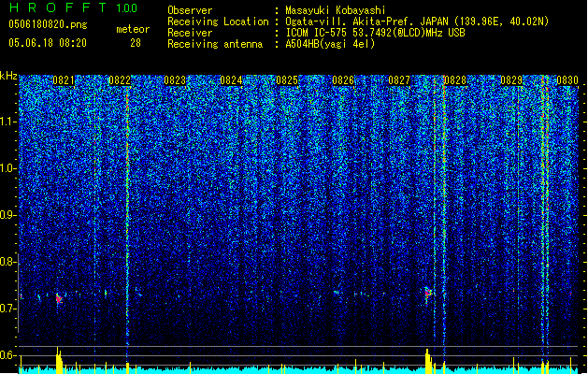Click the 0.6 kHz axis label

tap(8, 355)
